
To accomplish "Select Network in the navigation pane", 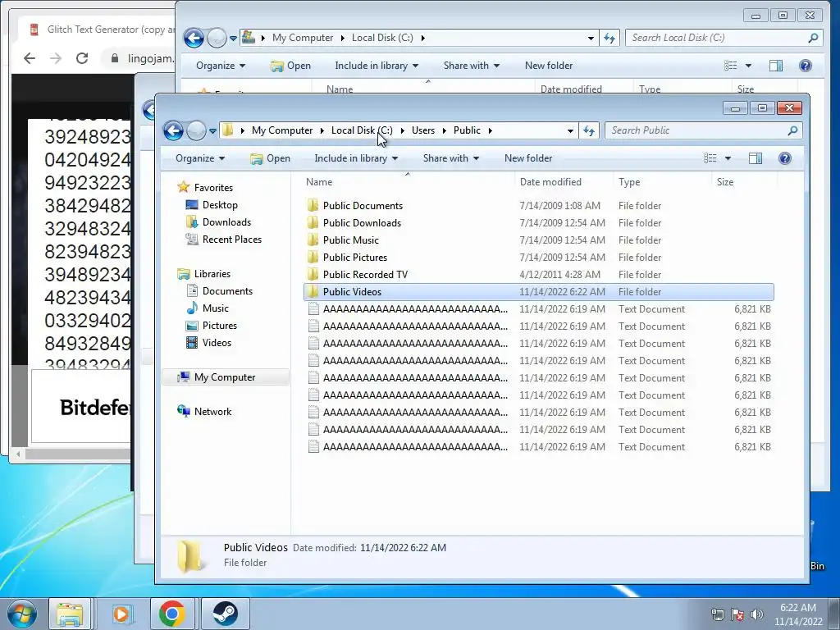I will (212, 412).
